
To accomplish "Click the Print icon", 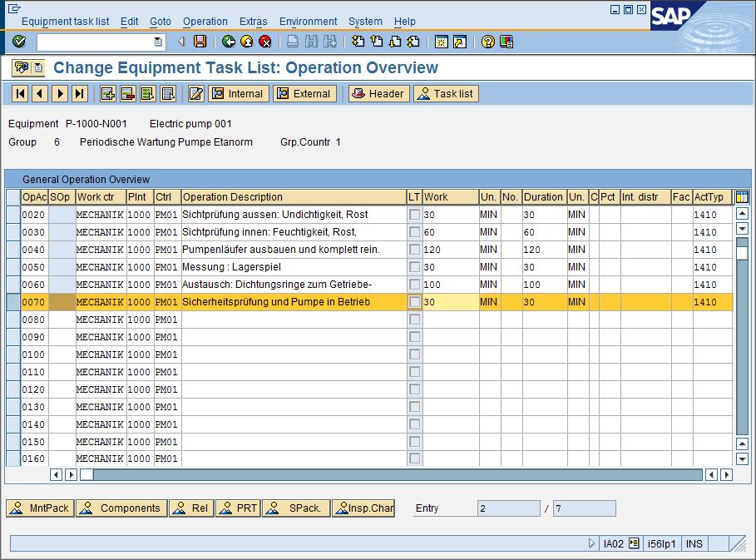I will click(293, 42).
